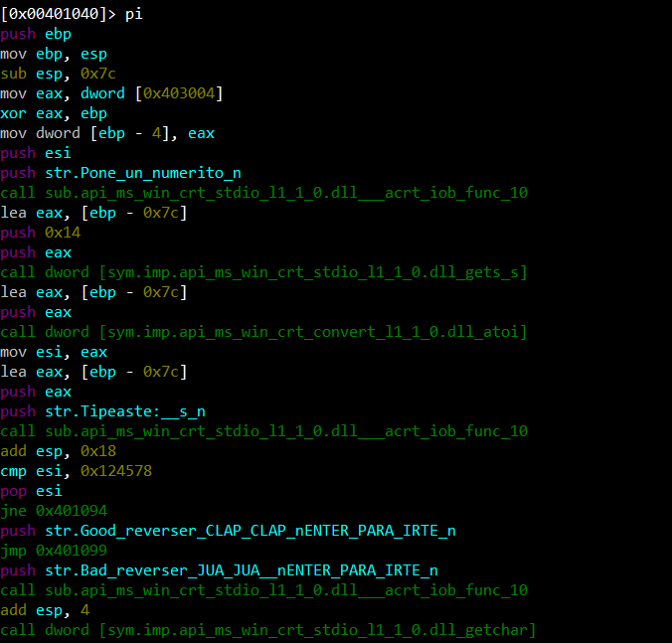Click the memory address 0x403004

[x=180, y=93]
